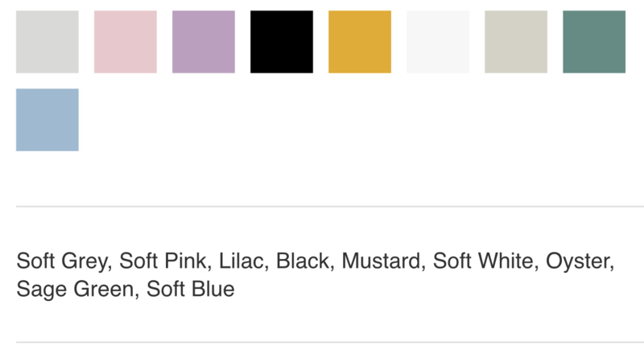The height and width of the screenshot is (346, 644).
Task: Click the divider line below the color names
Action: pyautogui.click(x=330, y=342)
